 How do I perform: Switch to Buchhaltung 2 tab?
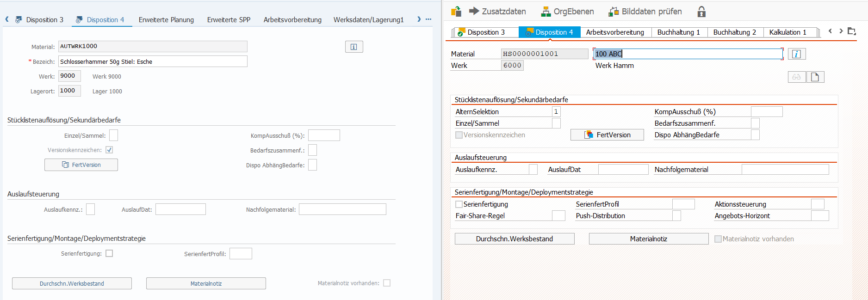tap(734, 32)
